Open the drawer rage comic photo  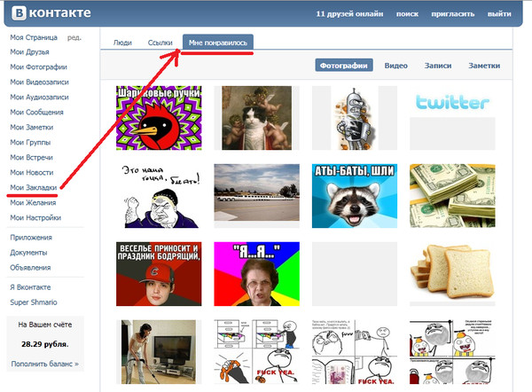tap(257, 352)
